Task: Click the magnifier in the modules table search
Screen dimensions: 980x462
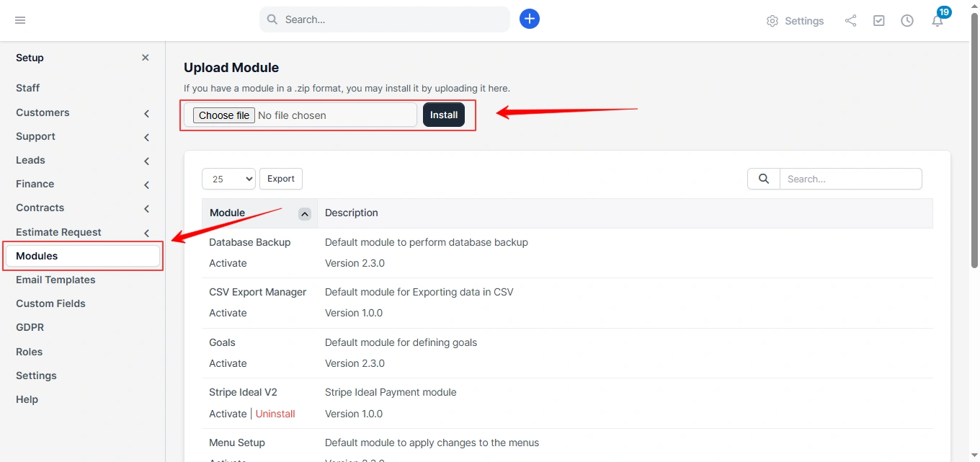Action: click(x=763, y=179)
